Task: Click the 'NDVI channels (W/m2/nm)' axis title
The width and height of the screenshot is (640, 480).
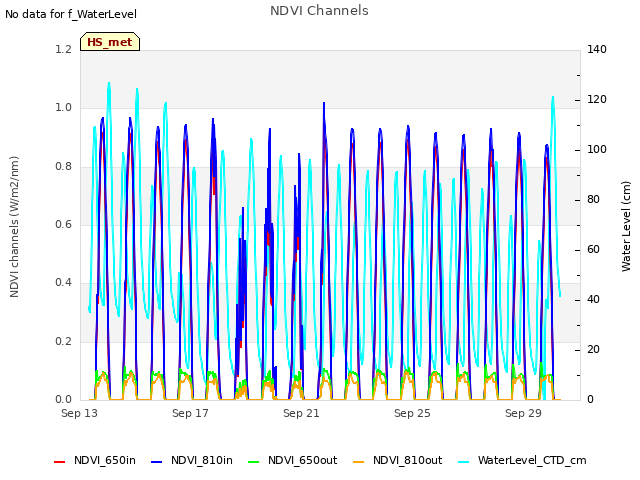Action: coord(14,227)
